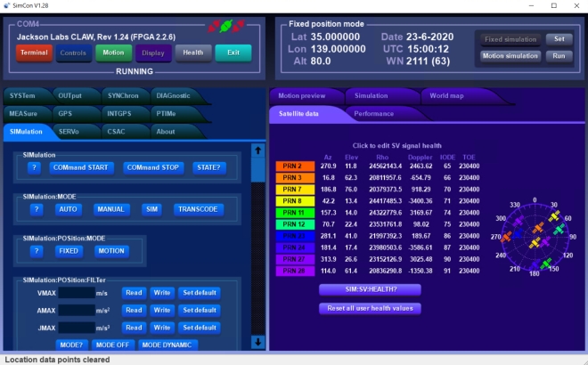Select FIXED position mode
Image resolution: width=588 pixels, height=365 pixels.
pos(69,251)
